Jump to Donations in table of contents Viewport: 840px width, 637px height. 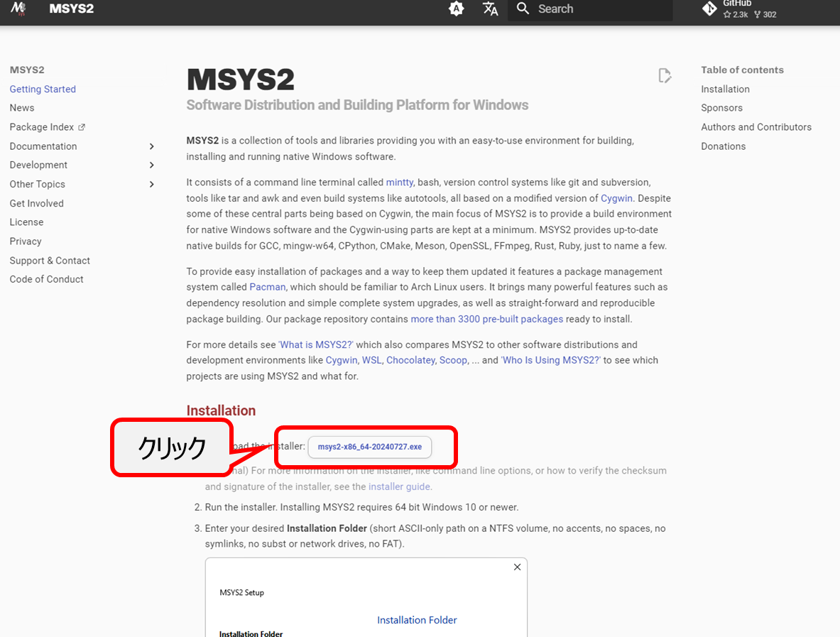coord(724,146)
